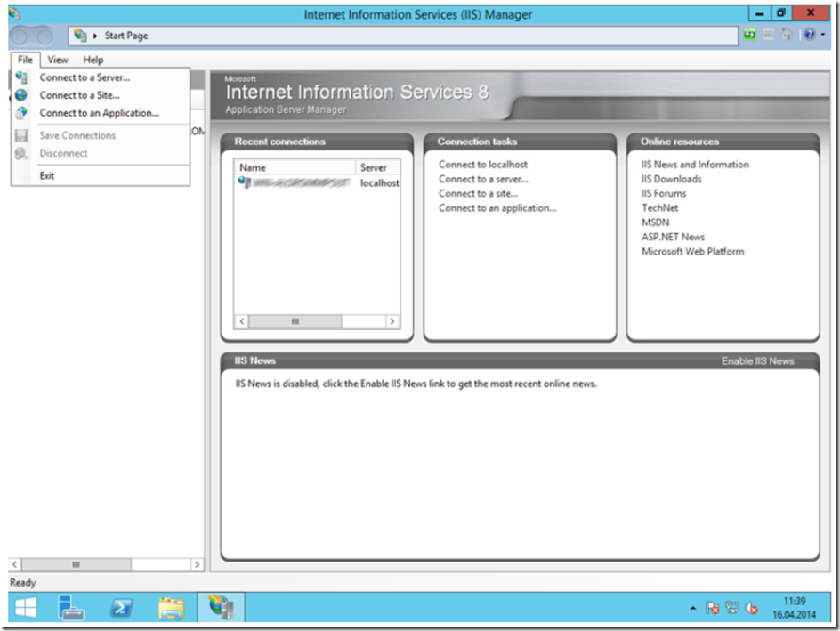840x631 pixels.
Task: Open the IIS Downloads link
Action: pos(672,179)
